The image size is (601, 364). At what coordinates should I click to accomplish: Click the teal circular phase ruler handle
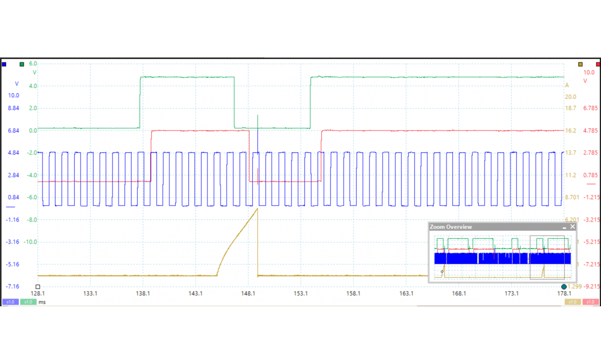(564, 287)
